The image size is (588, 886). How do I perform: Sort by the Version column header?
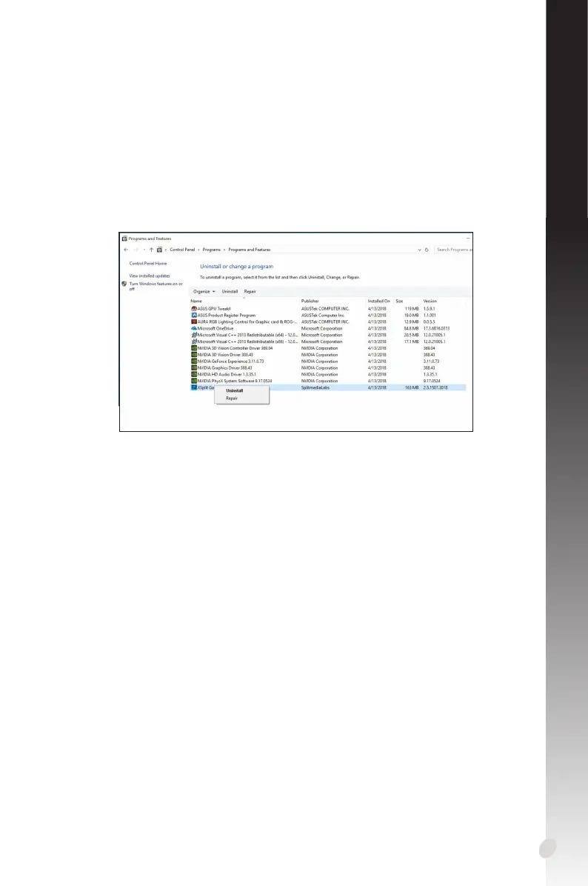coord(430,302)
